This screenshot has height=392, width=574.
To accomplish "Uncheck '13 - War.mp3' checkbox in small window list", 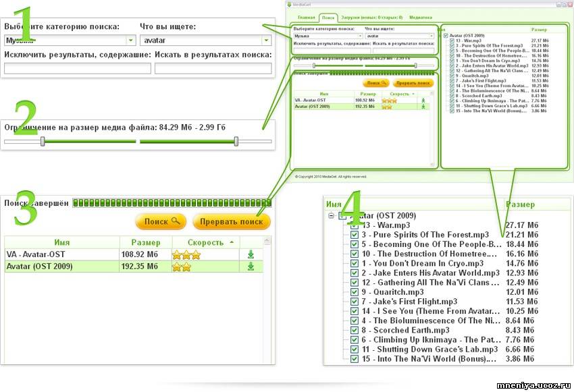I will [452, 40].
